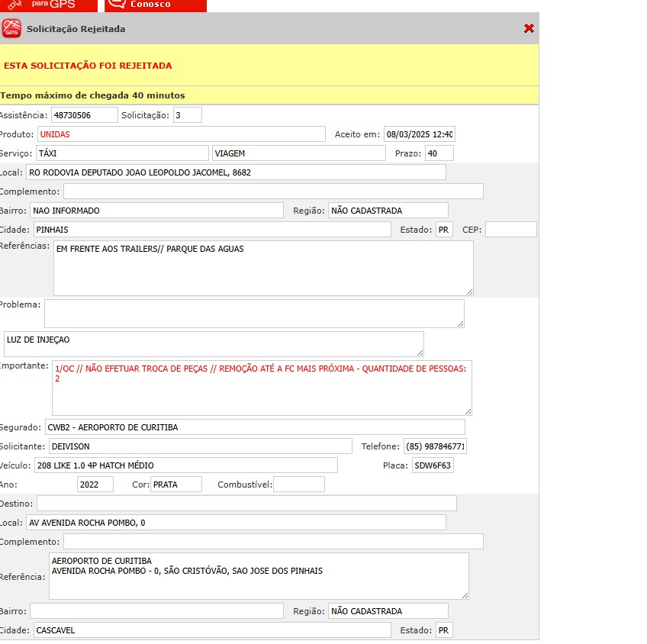
Task: Click the Solicitante field DEIVISON
Action: (x=201, y=446)
